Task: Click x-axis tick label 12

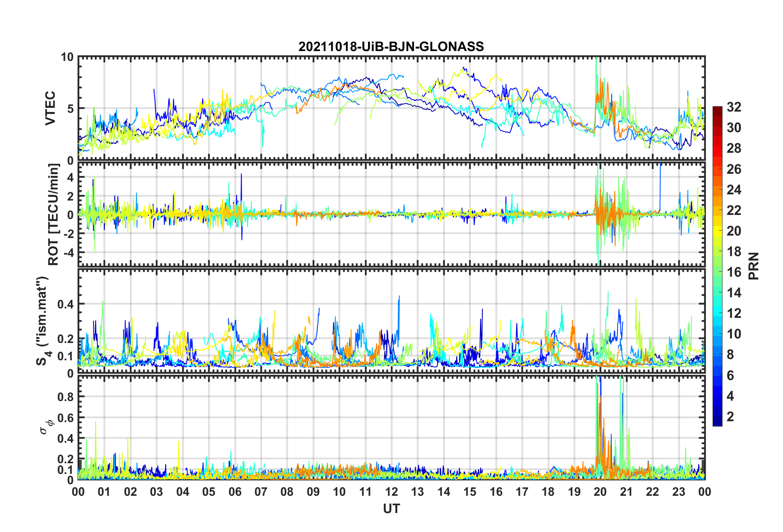Action: click(x=391, y=492)
